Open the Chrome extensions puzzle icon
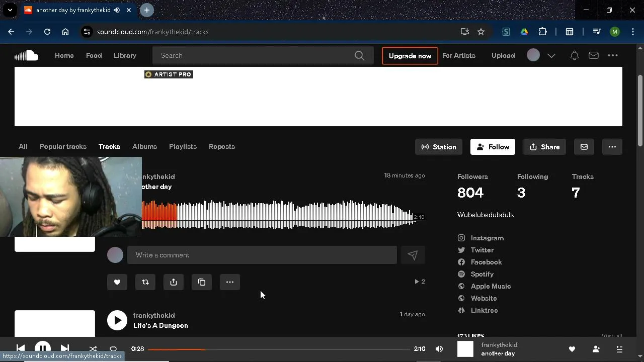644x362 pixels. pos(542,32)
